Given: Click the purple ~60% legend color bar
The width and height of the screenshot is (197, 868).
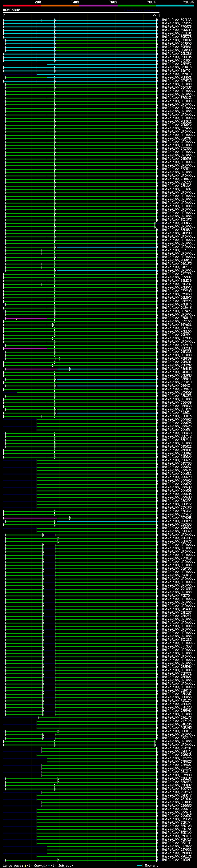Looking at the screenshot, I should (x=98, y=6).
